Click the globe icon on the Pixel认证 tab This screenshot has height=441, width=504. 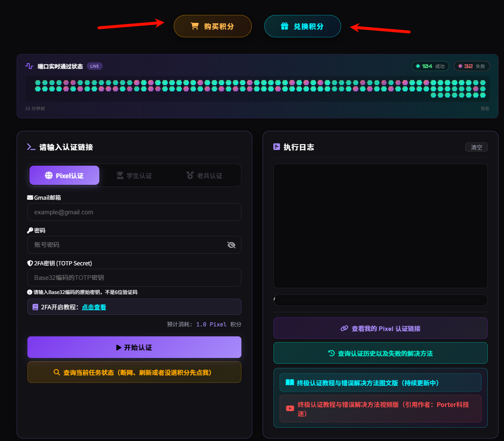click(x=49, y=176)
